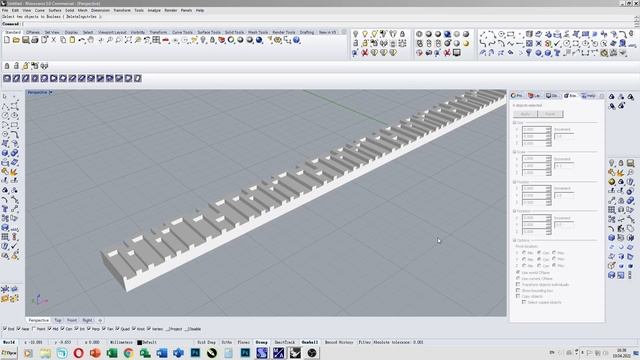
Task: Click the Copy icon in Standard toolbar
Action: click(x=63, y=40)
